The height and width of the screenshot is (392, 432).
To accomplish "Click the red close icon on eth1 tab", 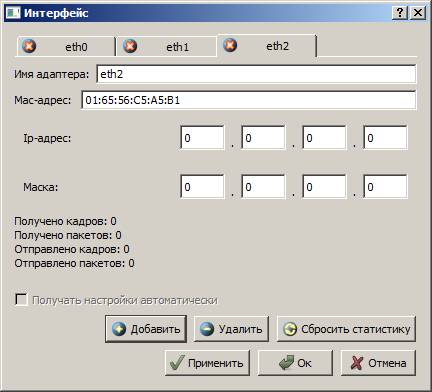I will pos(130,46).
